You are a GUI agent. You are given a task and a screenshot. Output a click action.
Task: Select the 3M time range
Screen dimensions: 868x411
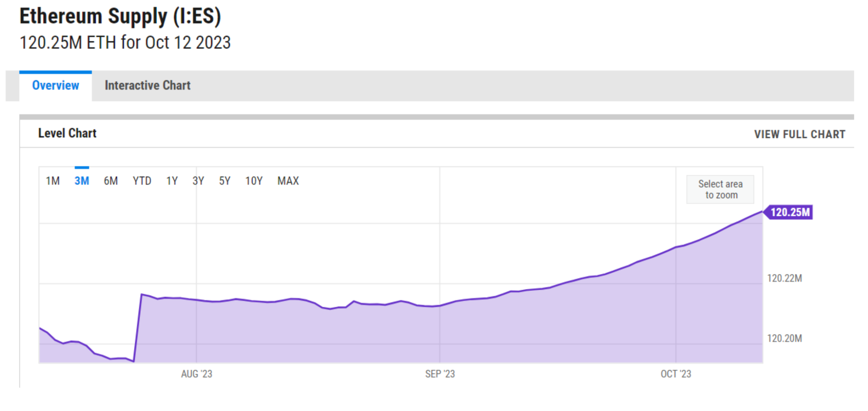[82, 181]
